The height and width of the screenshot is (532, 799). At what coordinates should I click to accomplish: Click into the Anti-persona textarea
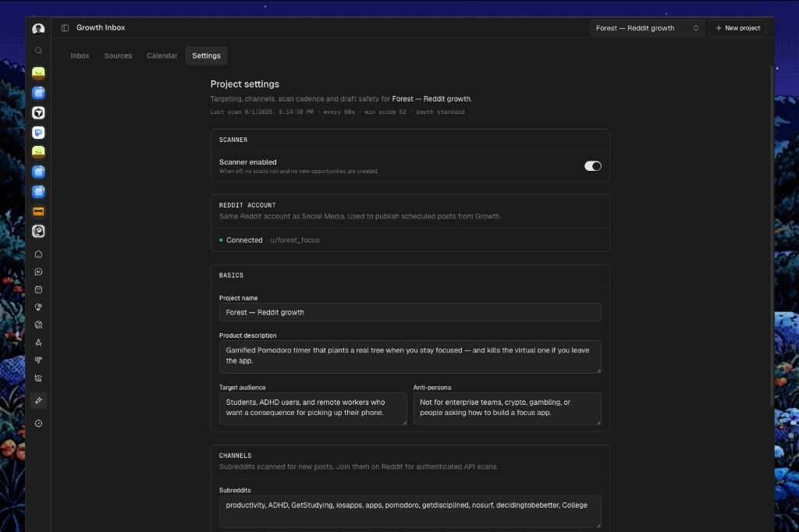pyautogui.click(x=507, y=409)
